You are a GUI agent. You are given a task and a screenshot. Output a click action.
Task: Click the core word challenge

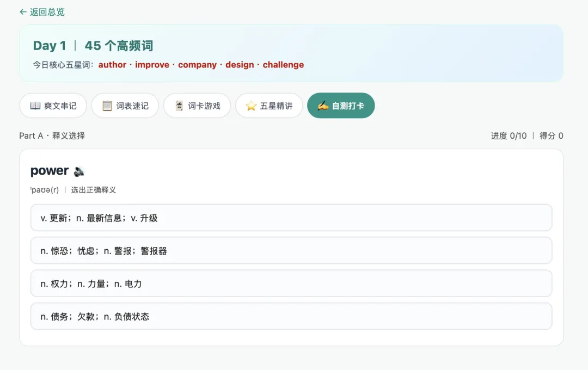[283, 65]
